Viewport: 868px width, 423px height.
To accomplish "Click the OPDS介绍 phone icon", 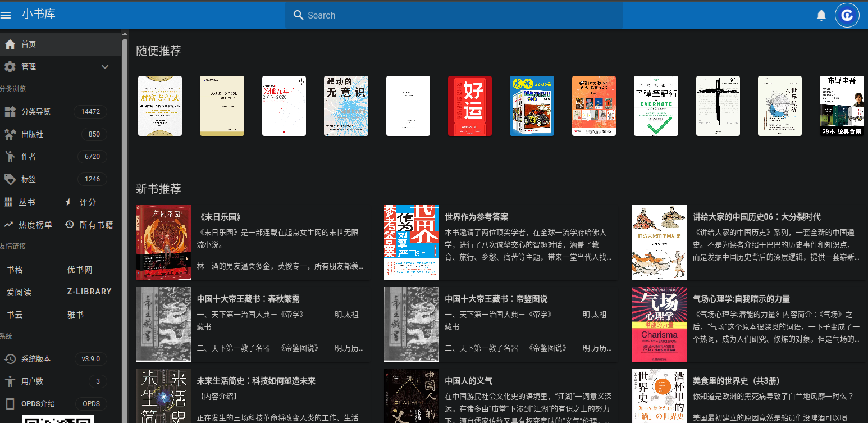I will [x=10, y=404].
